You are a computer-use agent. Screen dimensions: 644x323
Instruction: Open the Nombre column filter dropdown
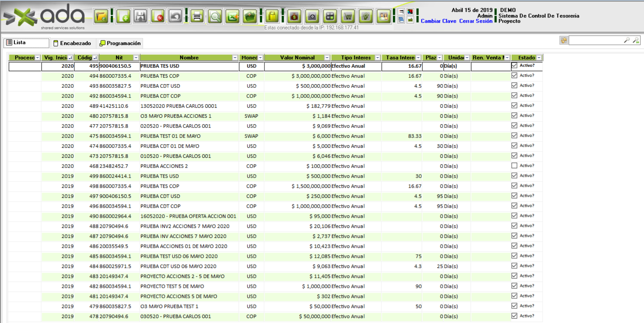click(235, 58)
